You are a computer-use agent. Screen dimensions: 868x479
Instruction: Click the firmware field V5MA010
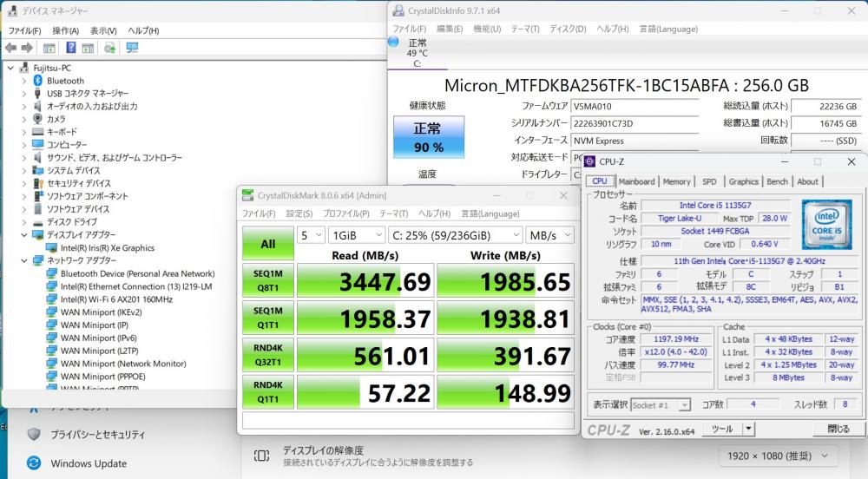[635, 107]
